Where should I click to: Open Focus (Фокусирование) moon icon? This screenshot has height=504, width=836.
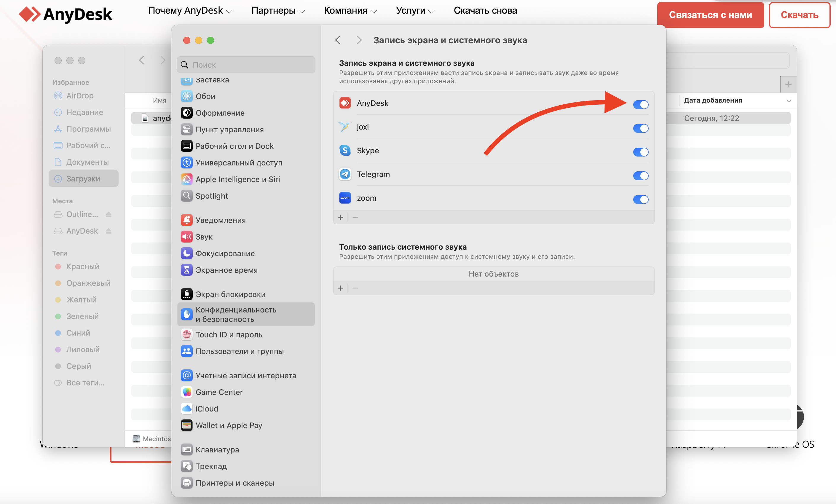[x=186, y=253]
